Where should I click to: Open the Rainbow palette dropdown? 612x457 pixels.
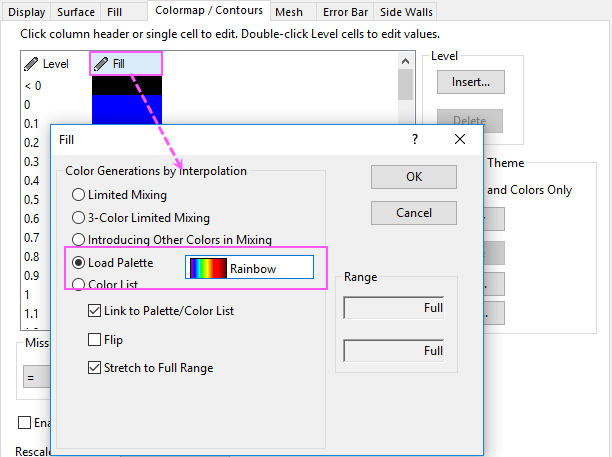tap(249, 267)
